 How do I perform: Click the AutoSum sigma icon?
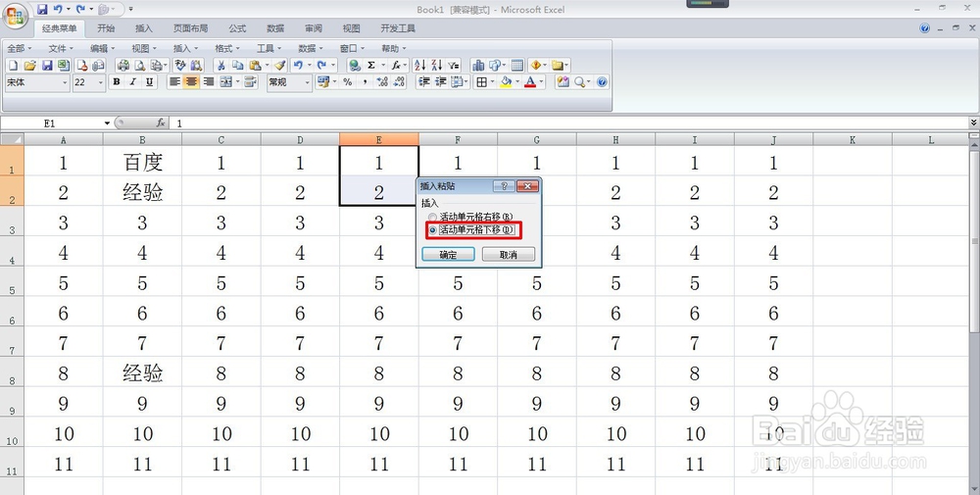tap(371, 65)
